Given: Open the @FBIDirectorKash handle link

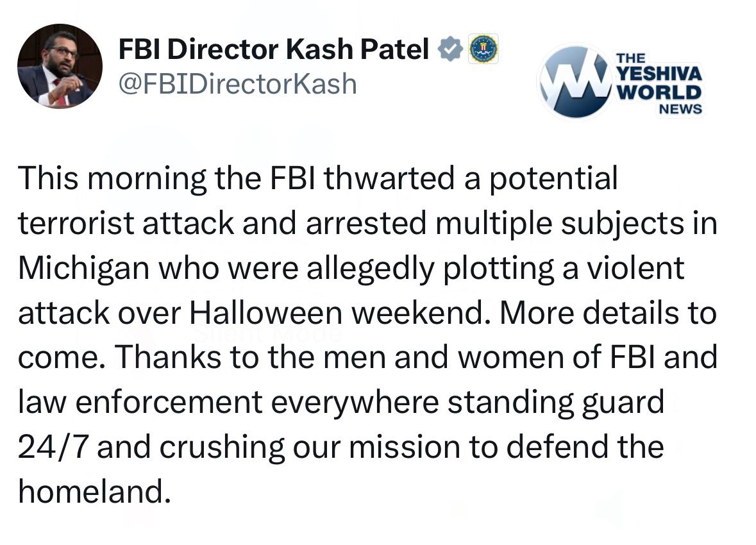Looking at the screenshot, I should pyautogui.click(x=237, y=83).
